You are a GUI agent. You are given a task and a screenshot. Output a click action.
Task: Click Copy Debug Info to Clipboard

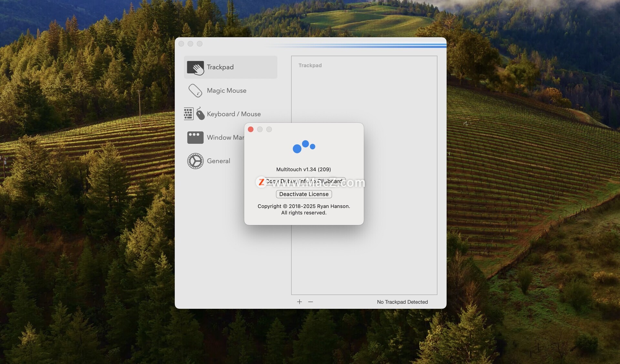(x=304, y=181)
